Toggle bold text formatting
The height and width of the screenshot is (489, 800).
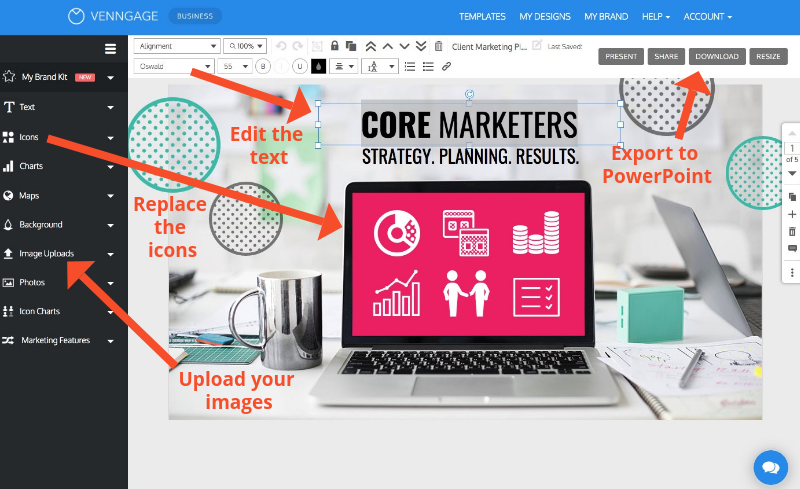click(263, 66)
